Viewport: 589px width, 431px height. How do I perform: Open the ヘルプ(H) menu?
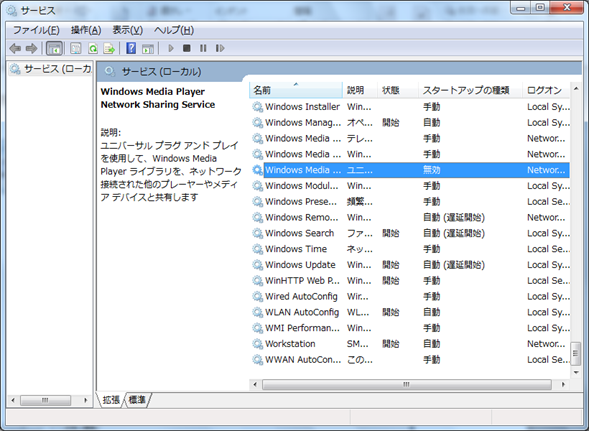[174, 30]
